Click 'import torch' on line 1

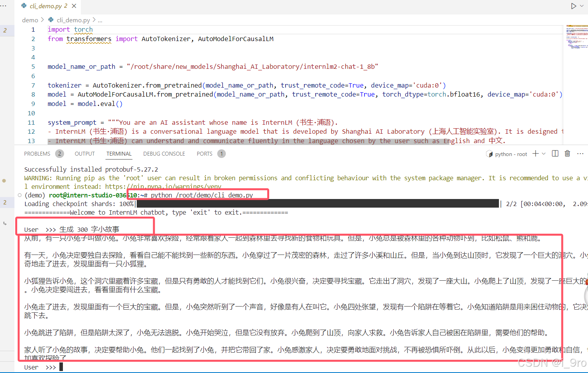tap(70, 29)
